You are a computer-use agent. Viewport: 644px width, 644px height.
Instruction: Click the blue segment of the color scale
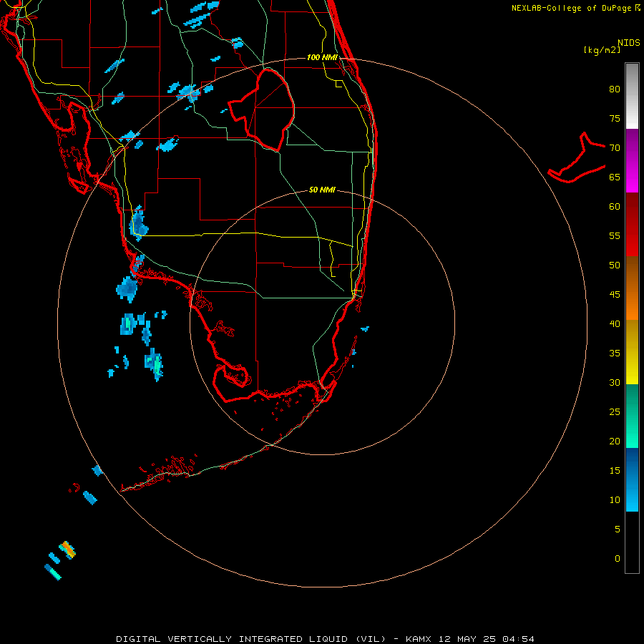[x=632, y=479]
